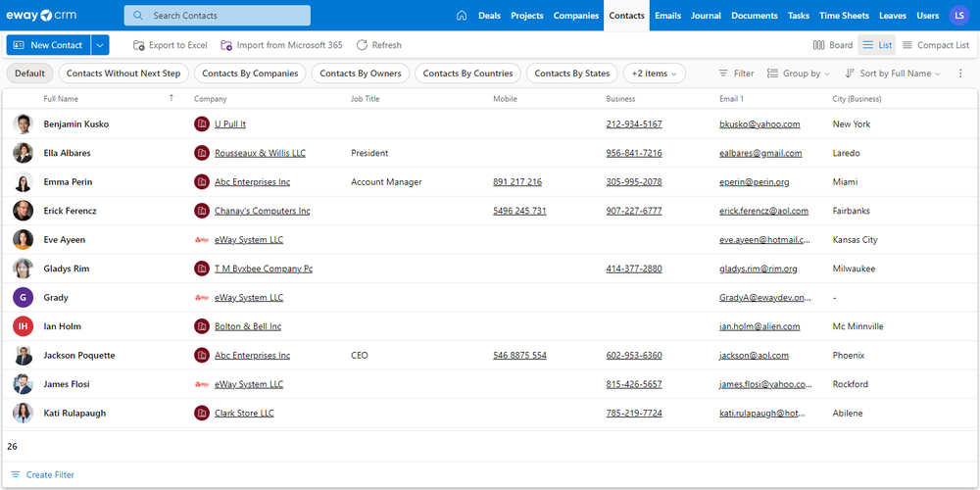Screen dimensions: 980x490
Task: Click Erick Ferencz's avatar photo
Action: pos(24,211)
